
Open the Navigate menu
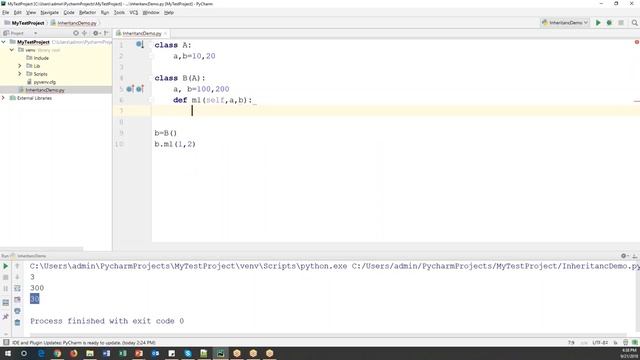49,13
